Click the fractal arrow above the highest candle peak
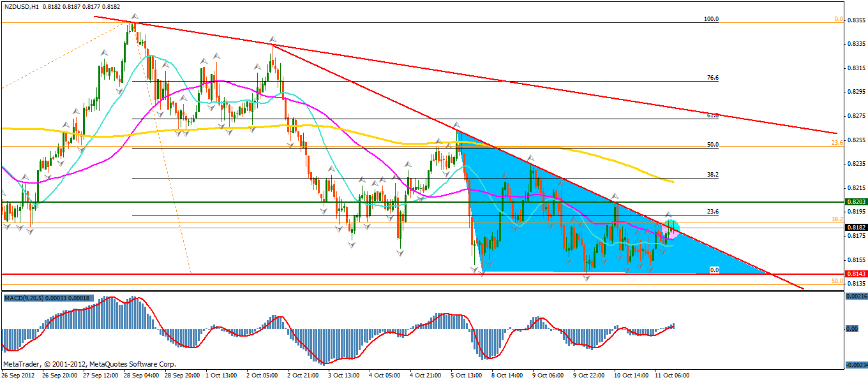 click(x=133, y=15)
